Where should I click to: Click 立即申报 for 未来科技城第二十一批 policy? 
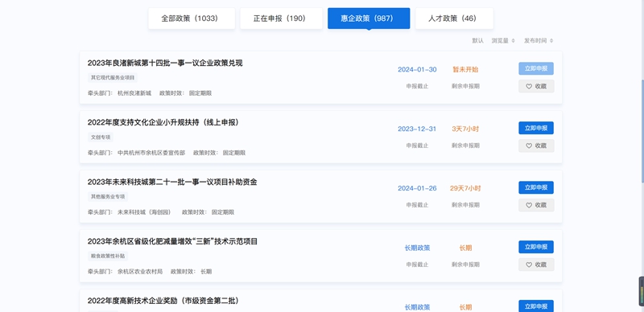pyautogui.click(x=536, y=187)
